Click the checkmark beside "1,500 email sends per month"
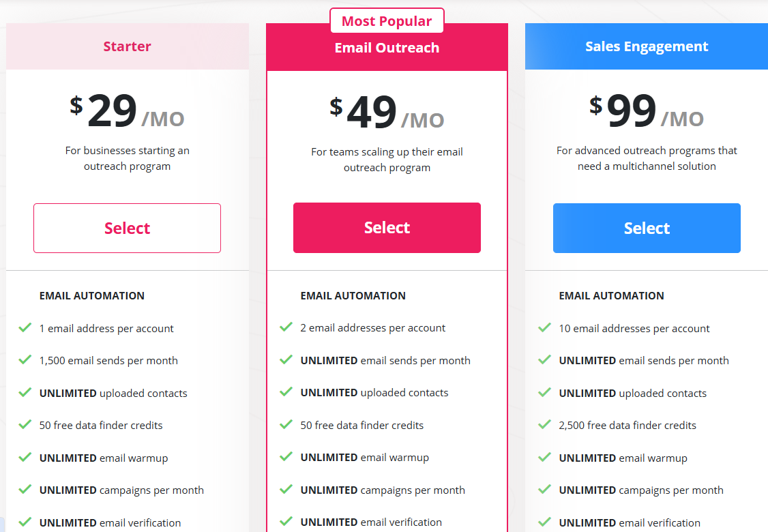Screen dimensions: 768x532 (x=25, y=360)
